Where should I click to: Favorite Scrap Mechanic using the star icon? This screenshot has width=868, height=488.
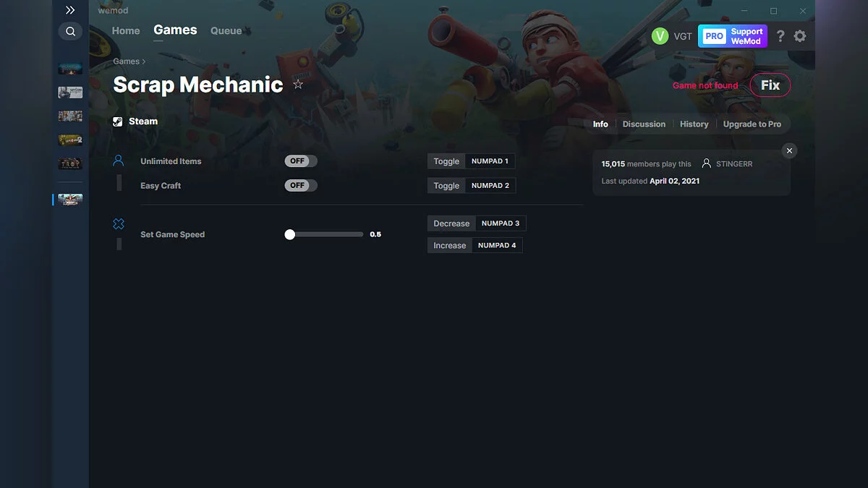(298, 84)
